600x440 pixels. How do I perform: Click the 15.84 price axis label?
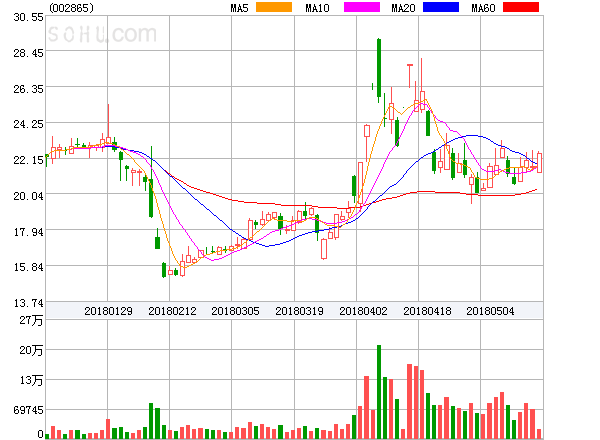(x=28, y=267)
